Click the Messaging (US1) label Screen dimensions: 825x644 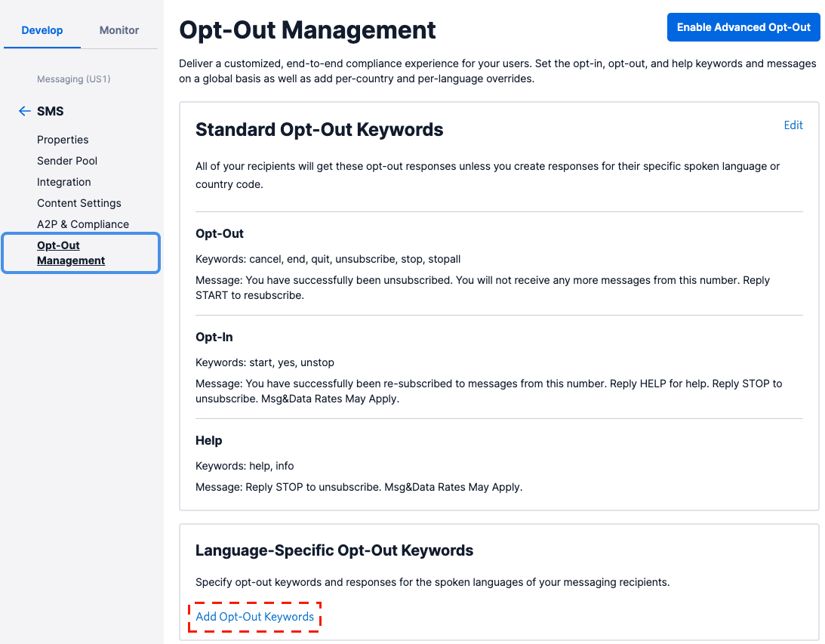pos(74,79)
